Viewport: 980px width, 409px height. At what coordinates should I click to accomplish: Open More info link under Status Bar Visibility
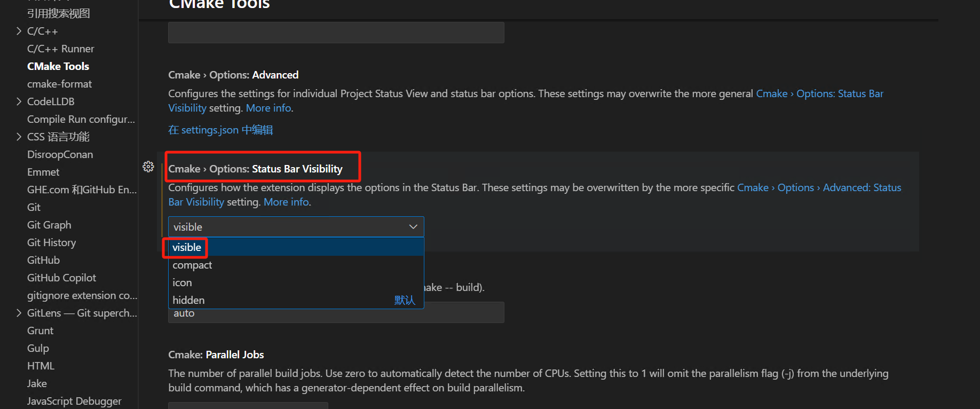286,202
